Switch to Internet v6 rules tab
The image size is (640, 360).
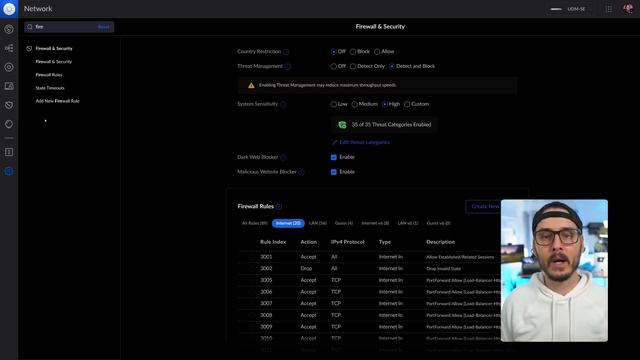tap(375, 223)
